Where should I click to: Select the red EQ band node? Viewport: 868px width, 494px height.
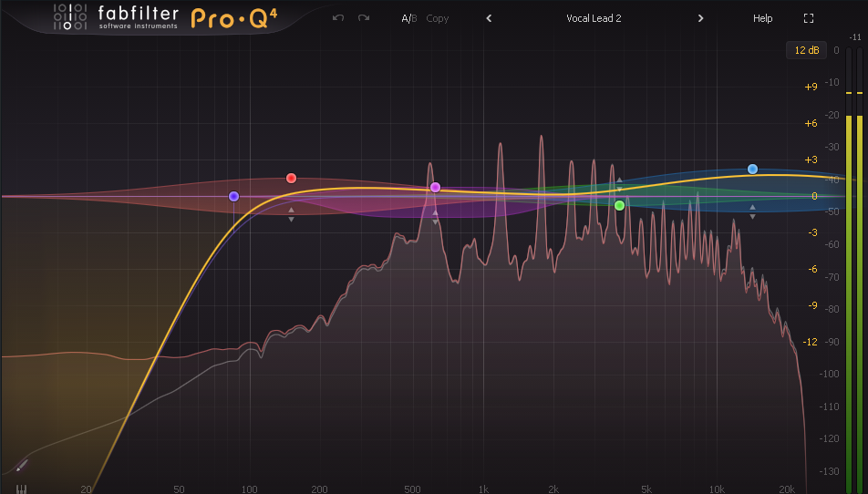[291, 178]
